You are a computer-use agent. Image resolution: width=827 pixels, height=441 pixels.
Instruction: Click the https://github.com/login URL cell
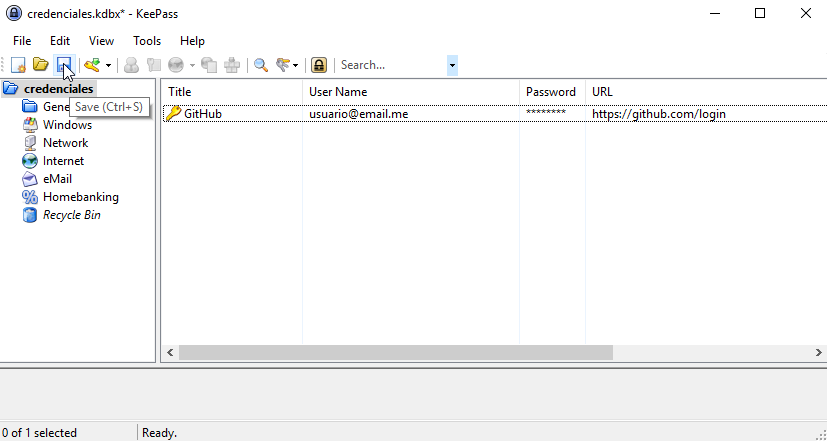[x=659, y=114]
